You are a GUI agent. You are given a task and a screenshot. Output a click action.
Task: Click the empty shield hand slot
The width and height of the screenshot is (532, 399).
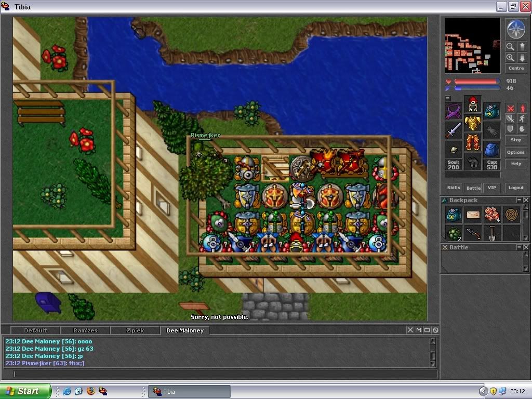(491, 130)
